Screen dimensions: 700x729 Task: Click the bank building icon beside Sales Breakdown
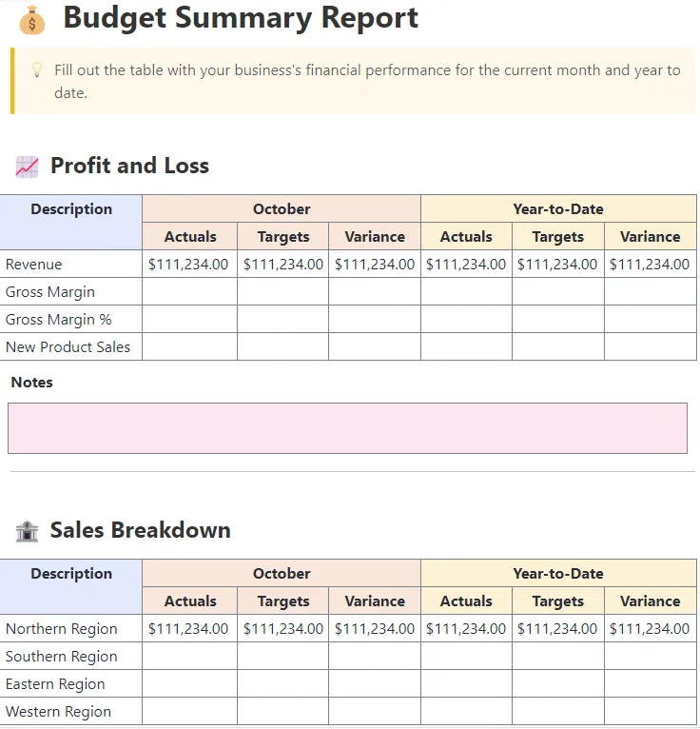(27, 531)
